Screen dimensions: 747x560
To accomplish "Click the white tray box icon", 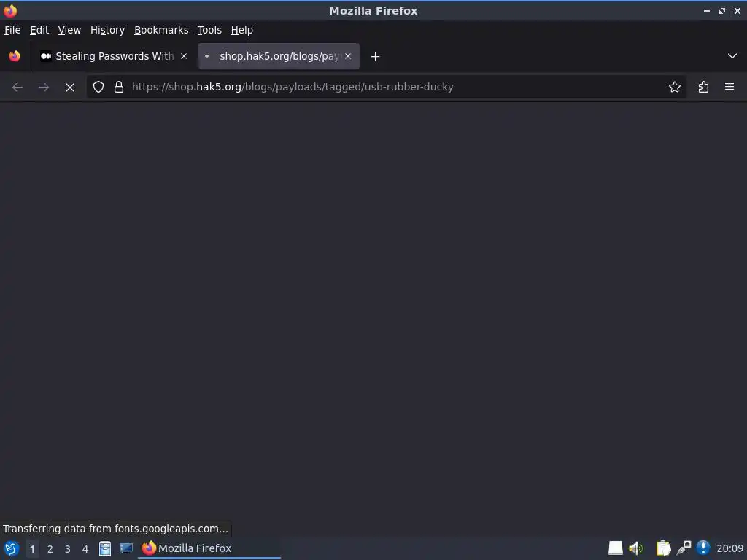I will point(616,548).
